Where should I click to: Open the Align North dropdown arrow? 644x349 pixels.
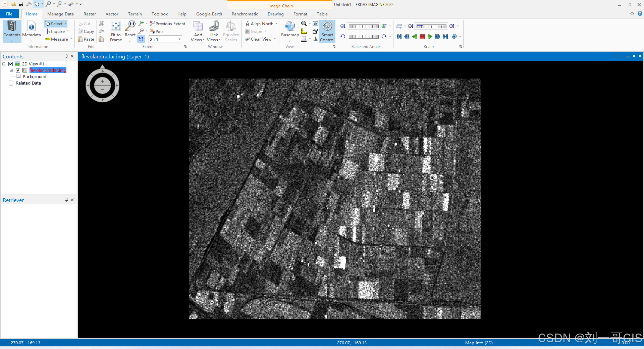(277, 24)
